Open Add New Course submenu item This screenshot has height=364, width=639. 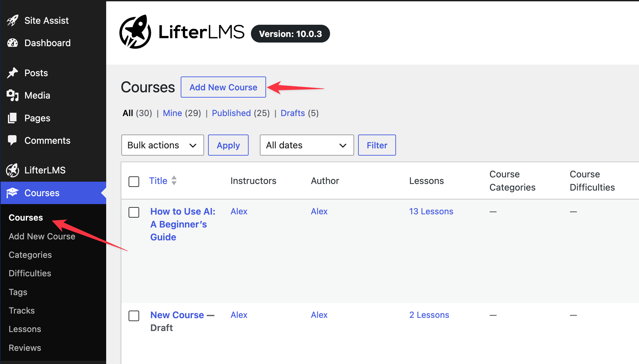42,236
